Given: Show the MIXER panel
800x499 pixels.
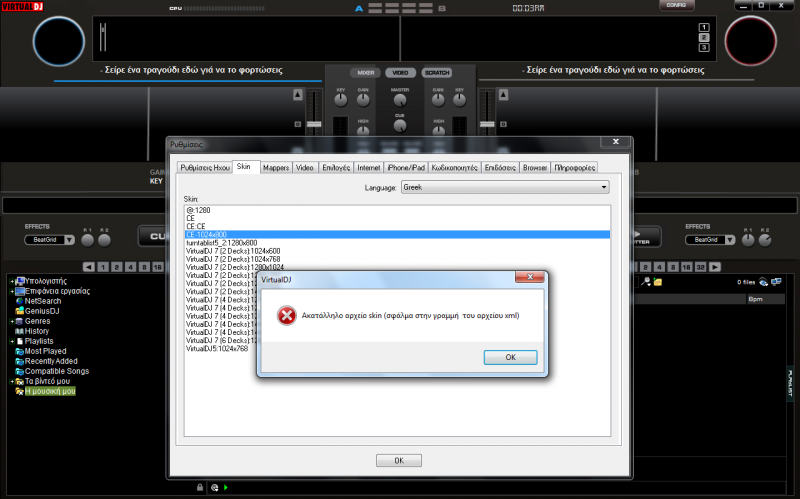Looking at the screenshot, I should coord(366,72).
